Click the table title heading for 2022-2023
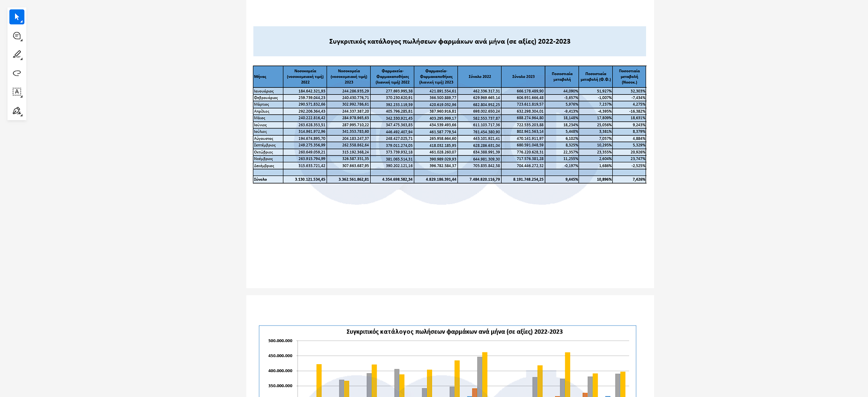The height and width of the screenshot is (397, 868). [449, 41]
